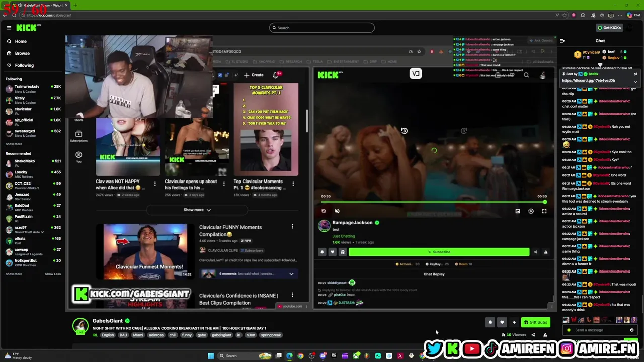
Task: Show more recommended channels at list bottom
Action: tap(14, 274)
